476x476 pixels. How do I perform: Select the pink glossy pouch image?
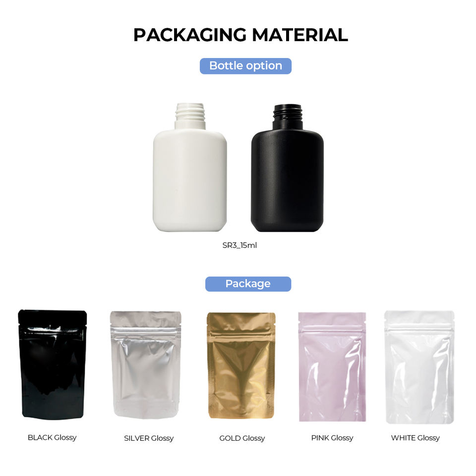coord(332,367)
